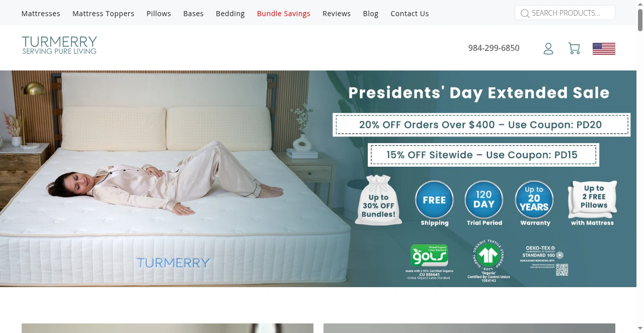Open the Contact Us page
The image size is (644, 333).
tap(410, 14)
